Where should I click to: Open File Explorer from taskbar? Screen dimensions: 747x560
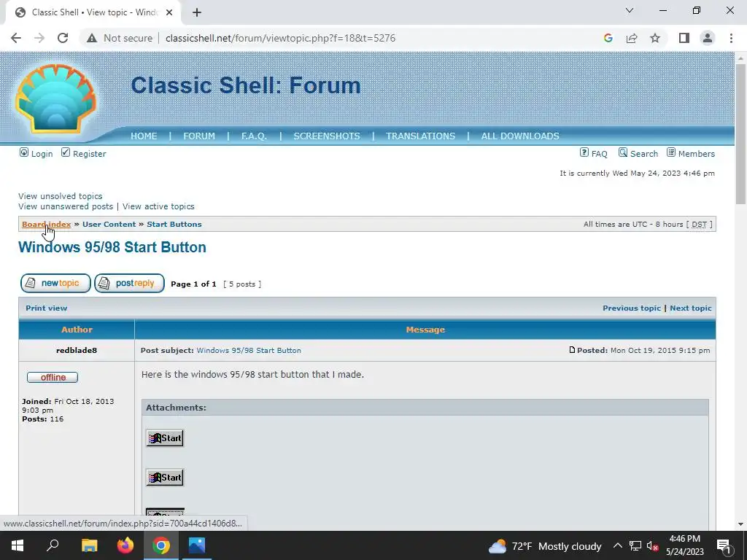coord(89,545)
